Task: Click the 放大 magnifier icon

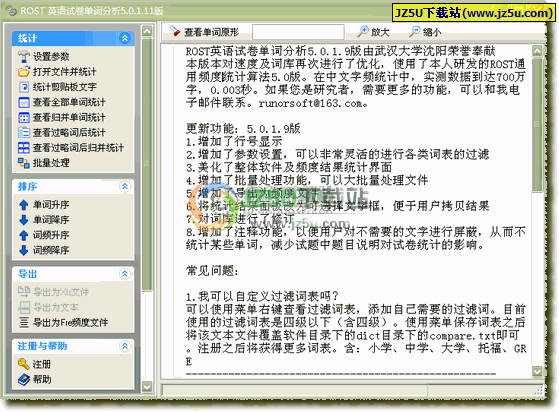Action: 363,31
